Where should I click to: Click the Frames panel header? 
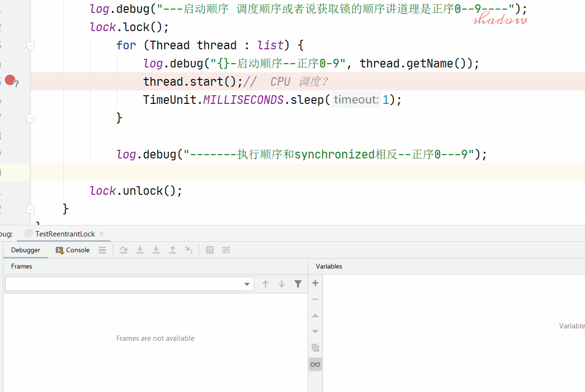click(x=22, y=266)
